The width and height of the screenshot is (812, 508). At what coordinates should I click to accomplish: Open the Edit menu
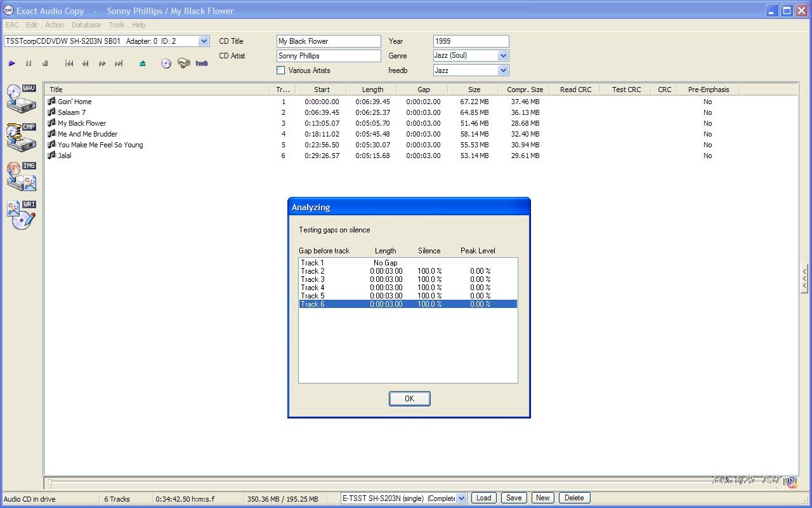tap(32, 25)
